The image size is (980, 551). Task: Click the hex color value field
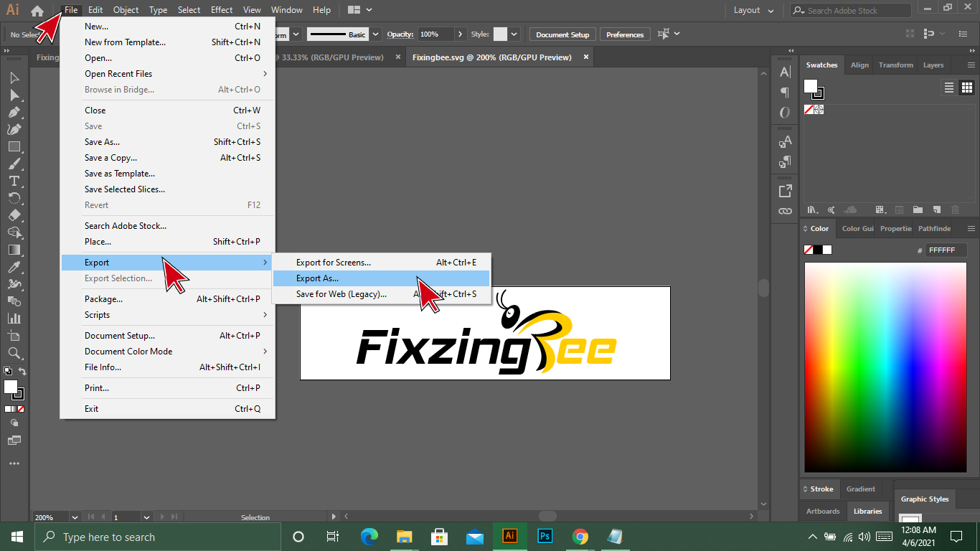pyautogui.click(x=945, y=250)
